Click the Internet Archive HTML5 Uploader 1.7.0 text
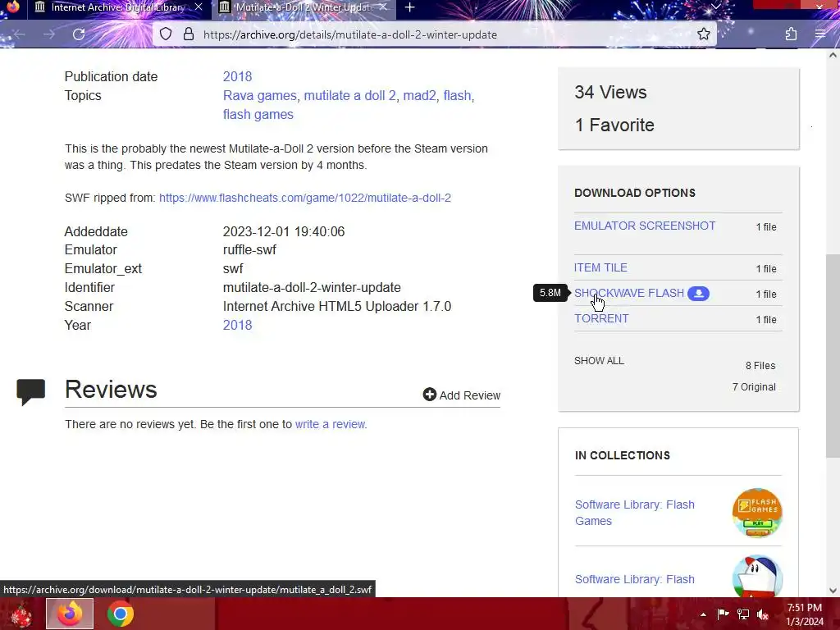 point(337,307)
